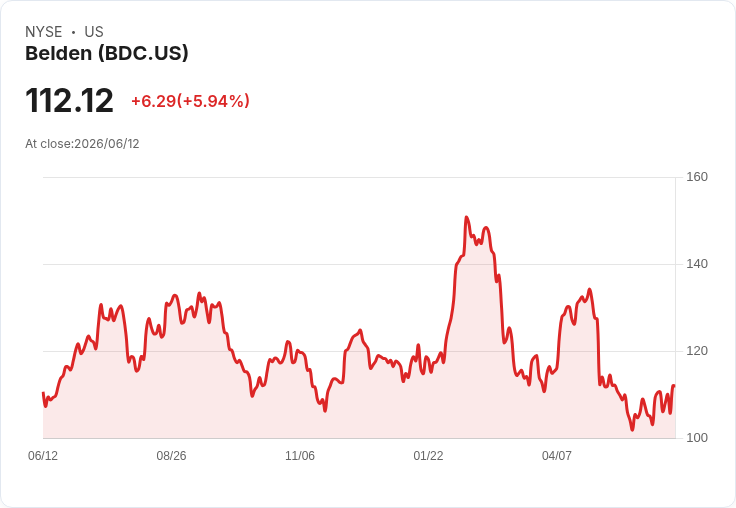This screenshot has width=736, height=508.
Task: Select the NYSE exchange label
Action: click(44, 32)
